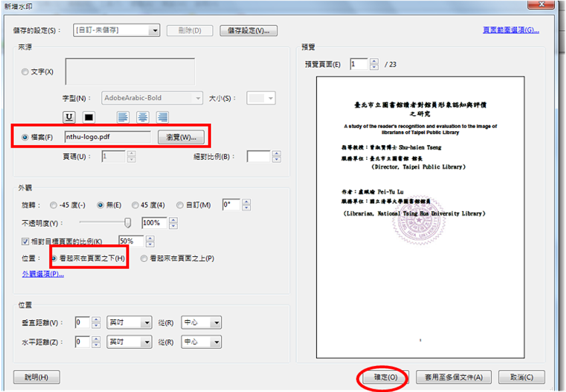This screenshot has height=392, width=566.
Task: Select 看起來在頁面之上(P) position option
Action: pos(144,258)
